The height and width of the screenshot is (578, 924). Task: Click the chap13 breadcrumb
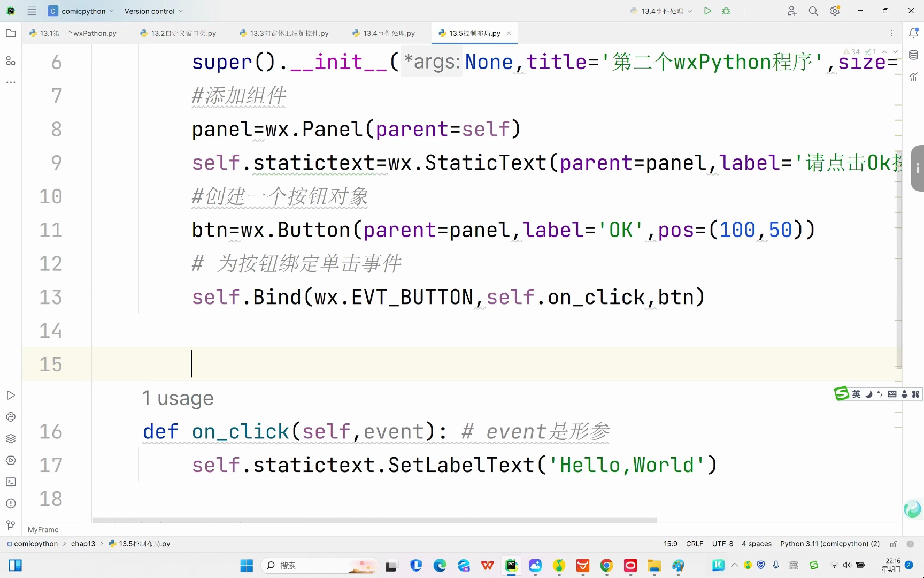coord(83,544)
